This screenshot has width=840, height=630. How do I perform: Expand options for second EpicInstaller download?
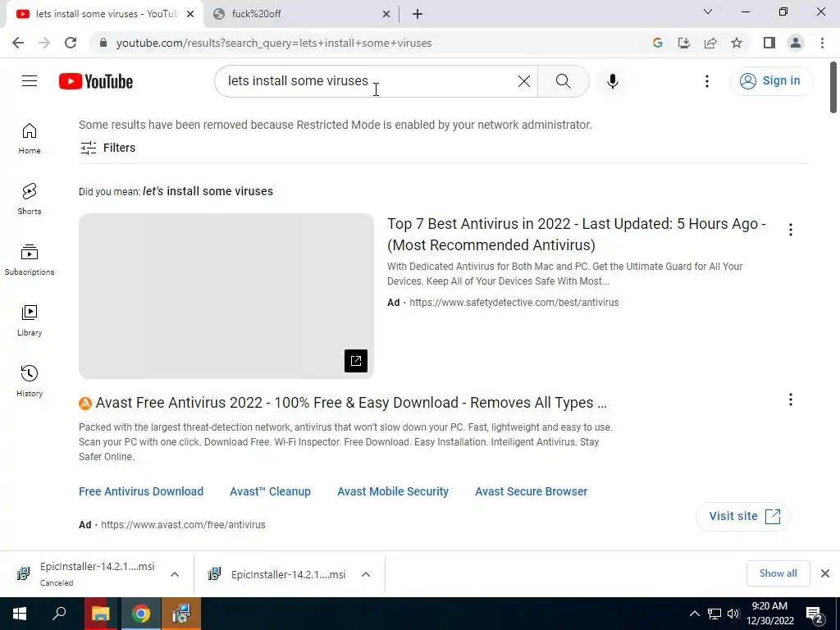(366, 574)
